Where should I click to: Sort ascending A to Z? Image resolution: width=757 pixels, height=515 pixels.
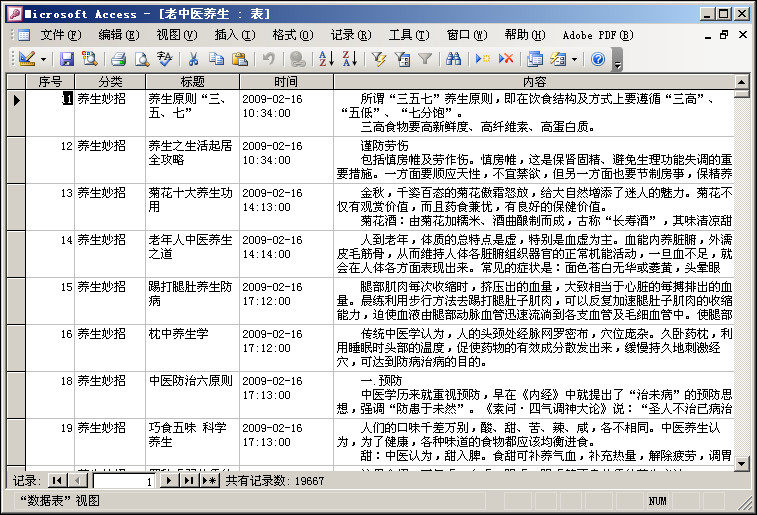pyautogui.click(x=326, y=59)
